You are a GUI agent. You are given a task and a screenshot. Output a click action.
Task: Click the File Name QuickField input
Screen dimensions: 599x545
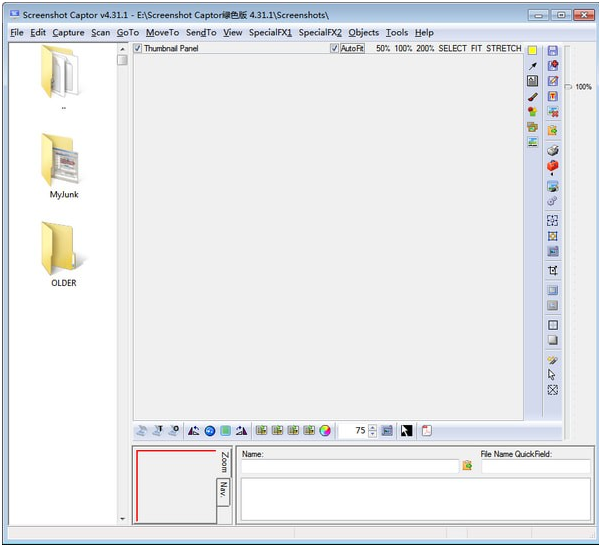point(536,466)
